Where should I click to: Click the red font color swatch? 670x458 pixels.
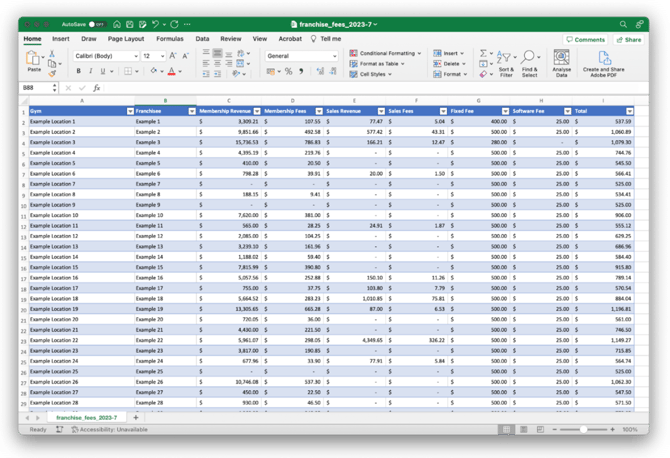pos(172,72)
